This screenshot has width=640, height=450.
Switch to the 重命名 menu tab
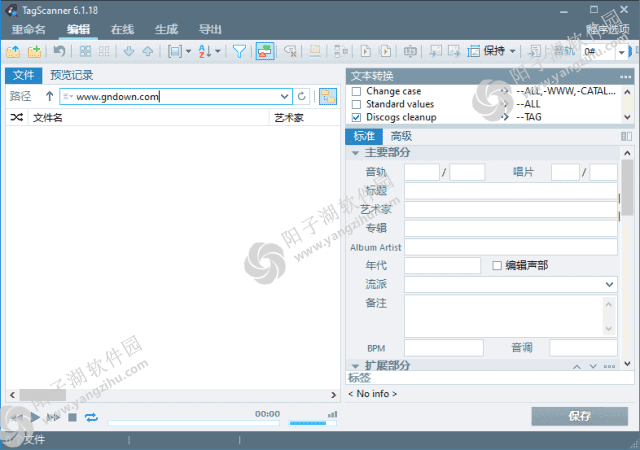pyautogui.click(x=29, y=30)
